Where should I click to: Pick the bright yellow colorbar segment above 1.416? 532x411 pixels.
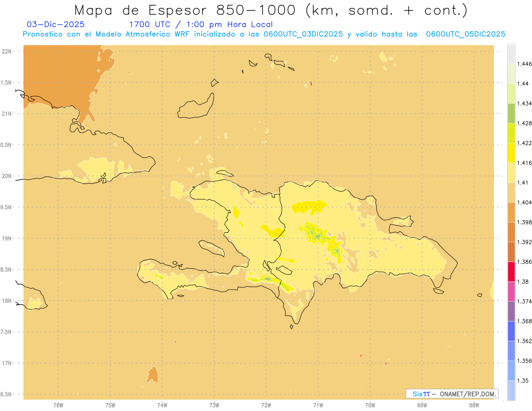pyautogui.click(x=511, y=153)
